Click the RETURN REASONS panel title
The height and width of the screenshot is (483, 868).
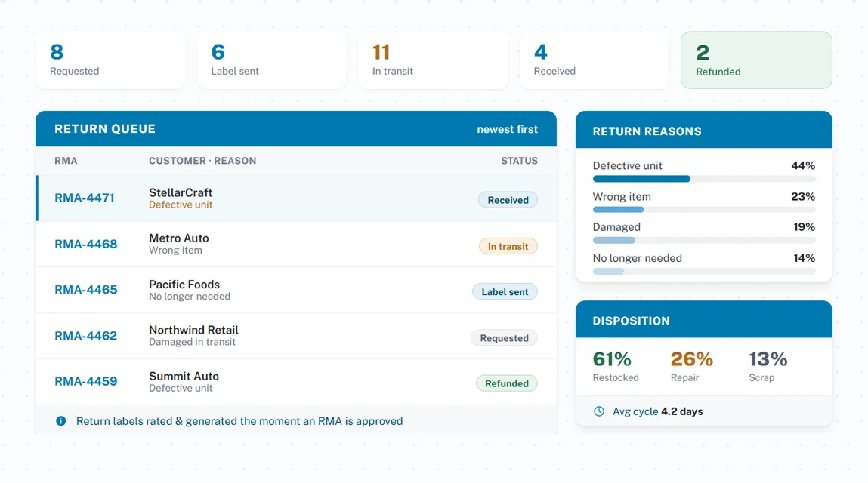coord(647,131)
